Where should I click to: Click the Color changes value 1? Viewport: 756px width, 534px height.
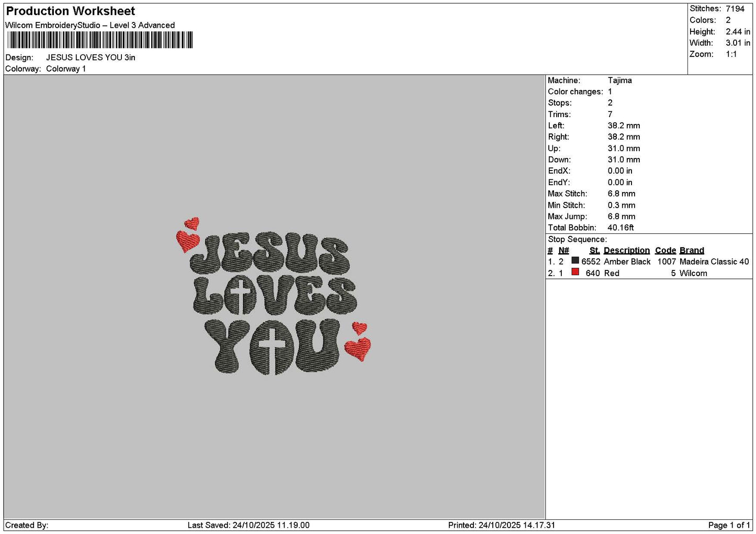(x=610, y=92)
